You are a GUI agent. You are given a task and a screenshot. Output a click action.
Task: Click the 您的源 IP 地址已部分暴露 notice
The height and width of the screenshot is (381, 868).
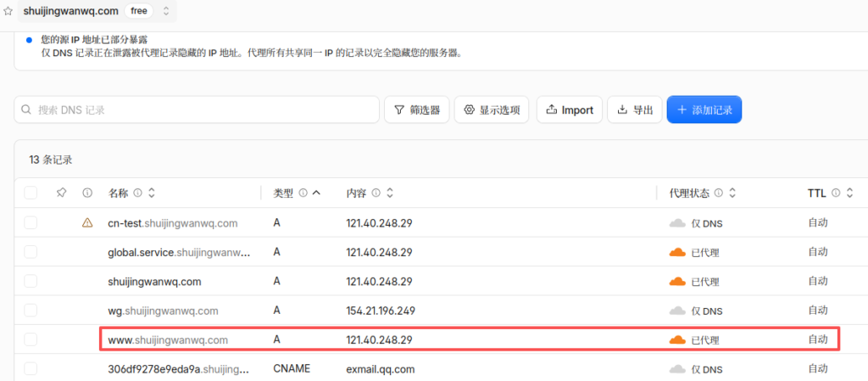(x=95, y=40)
